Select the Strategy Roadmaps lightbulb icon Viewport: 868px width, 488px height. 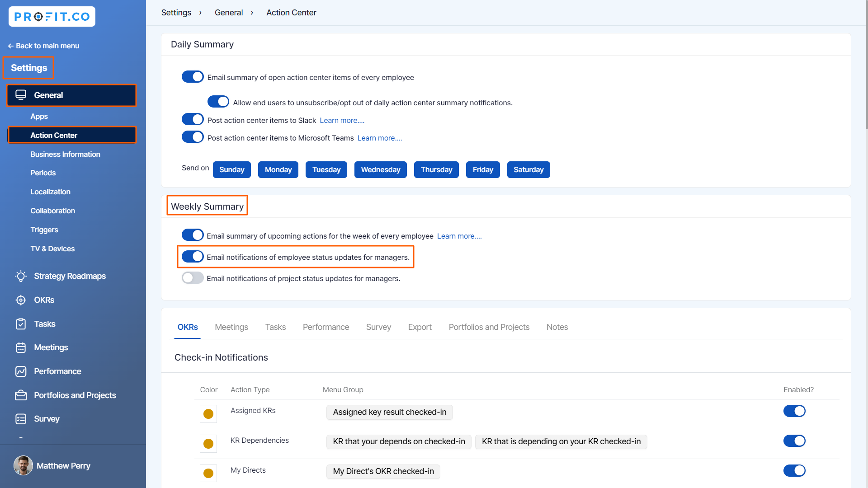coord(21,276)
